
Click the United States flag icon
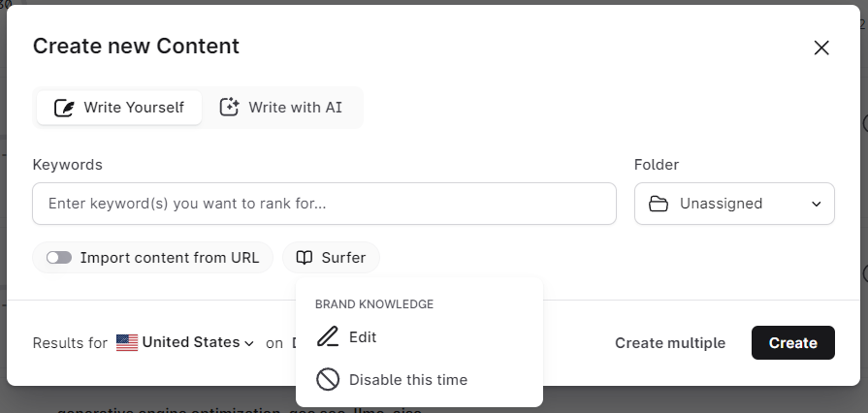pyautogui.click(x=127, y=342)
